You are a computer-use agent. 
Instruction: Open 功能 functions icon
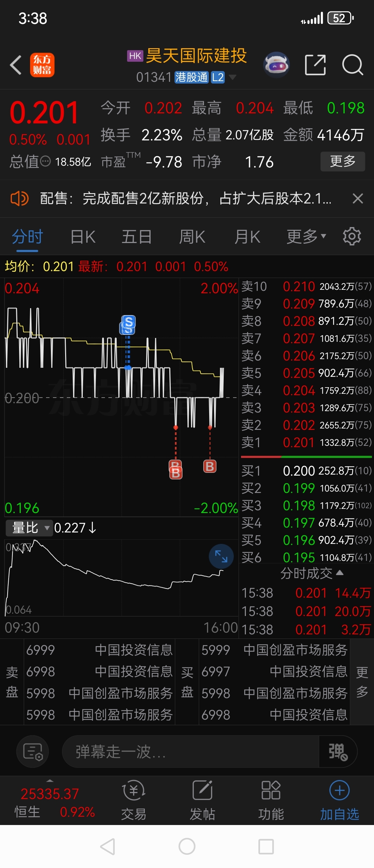pos(271,800)
